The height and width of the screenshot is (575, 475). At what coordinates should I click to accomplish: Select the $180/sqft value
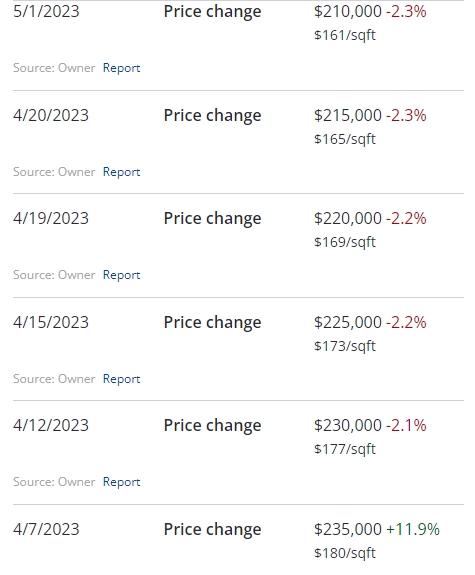(x=345, y=553)
